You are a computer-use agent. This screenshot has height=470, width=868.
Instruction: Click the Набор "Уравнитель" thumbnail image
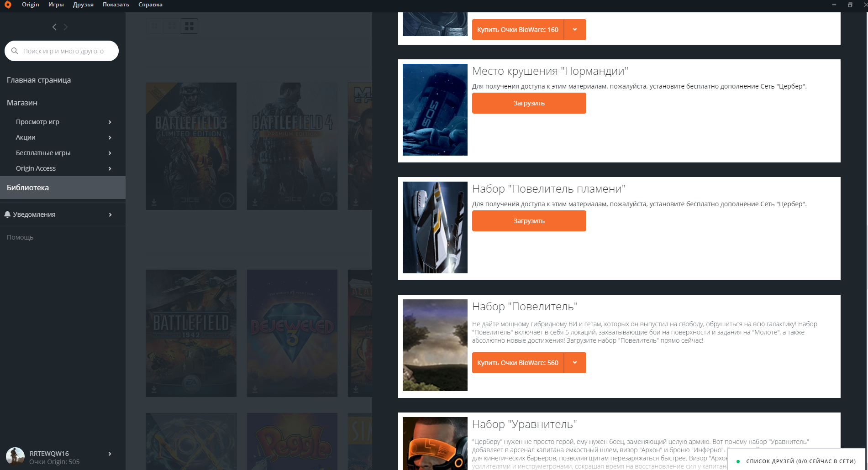(x=435, y=444)
